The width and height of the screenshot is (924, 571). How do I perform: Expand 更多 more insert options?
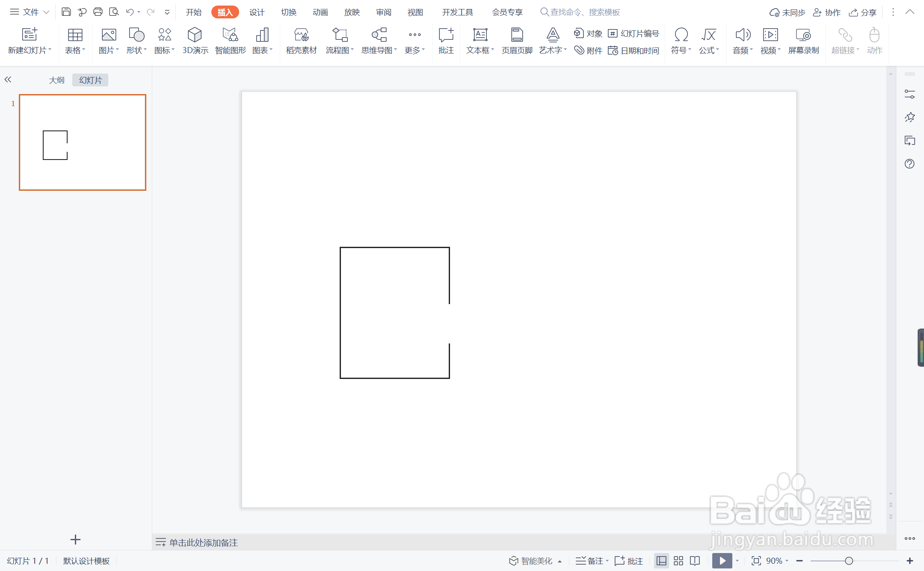415,41
